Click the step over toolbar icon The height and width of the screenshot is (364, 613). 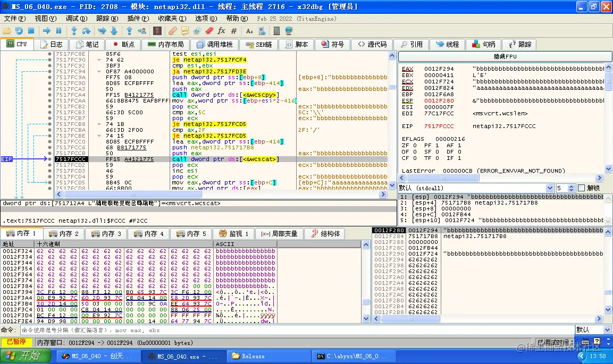click(x=87, y=31)
